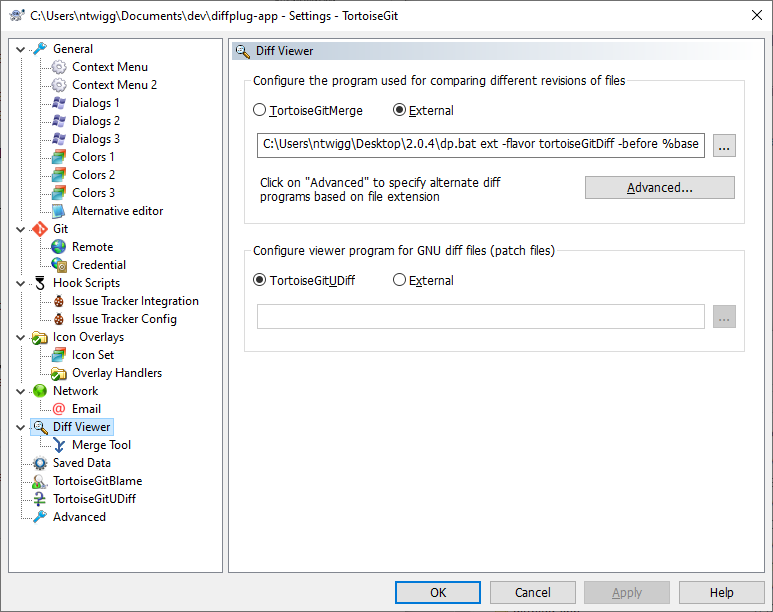This screenshot has height=612, width=773.
Task: Collapse the Diff Viewer tree node
Action: pos(21,428)
